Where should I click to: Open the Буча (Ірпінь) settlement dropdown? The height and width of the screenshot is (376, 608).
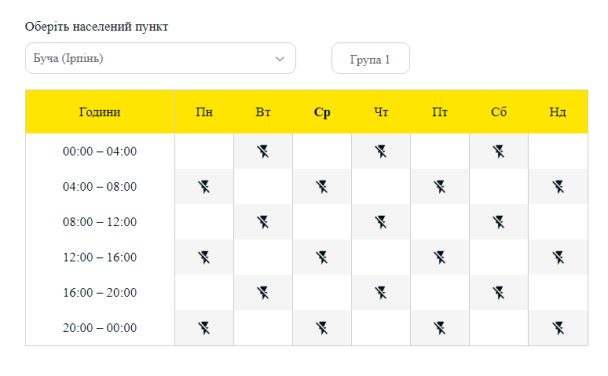[x=161, y=58]
